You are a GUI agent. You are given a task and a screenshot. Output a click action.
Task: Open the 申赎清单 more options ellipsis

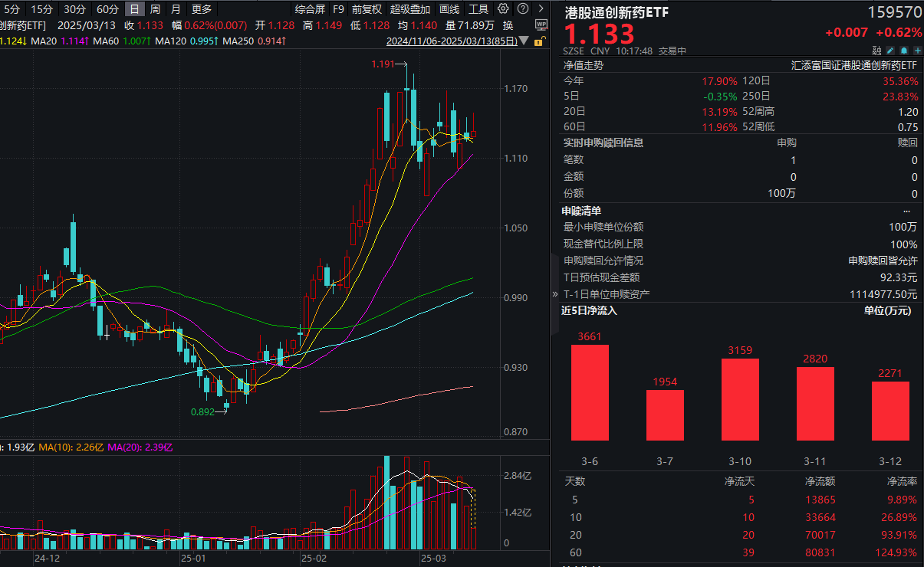point(907,211)
